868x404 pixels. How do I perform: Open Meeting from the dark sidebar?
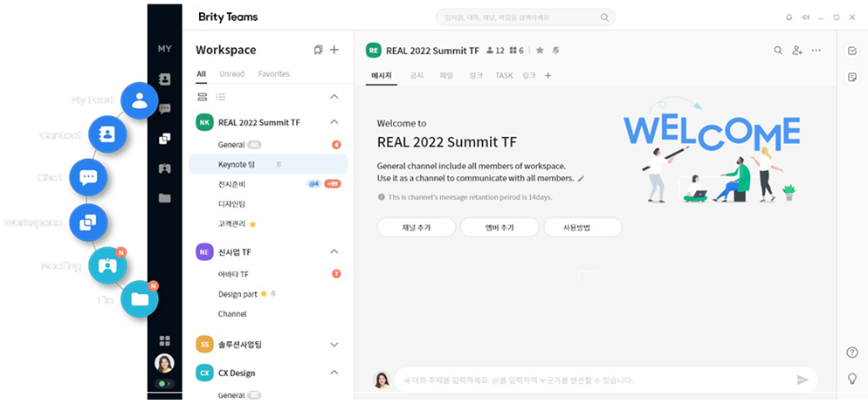coord(164,168)
